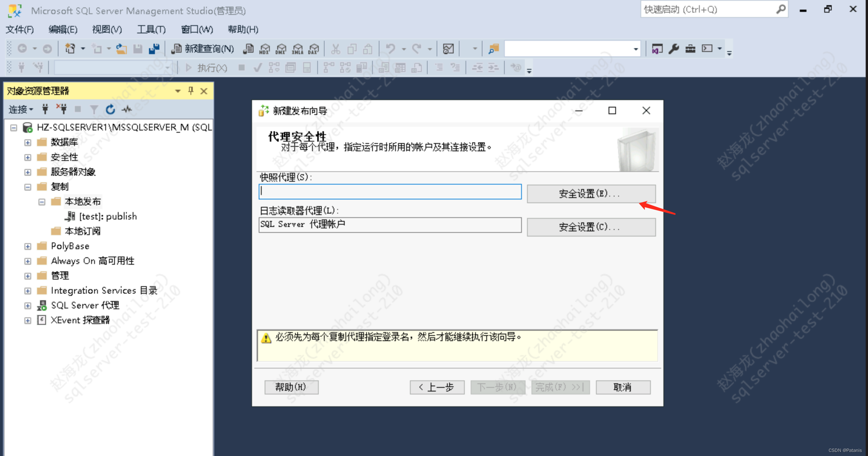Click the MDX query icon

tap(264, 49)
